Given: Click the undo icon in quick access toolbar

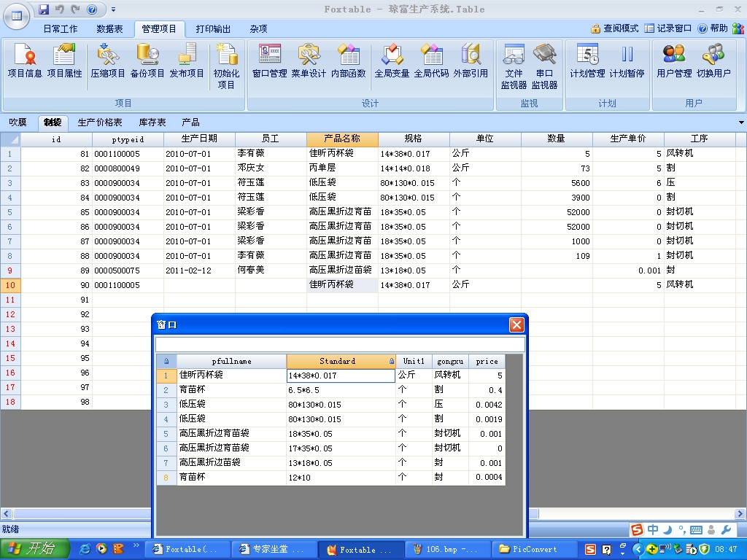Looking at the screenshot, I should pos(60,9).
